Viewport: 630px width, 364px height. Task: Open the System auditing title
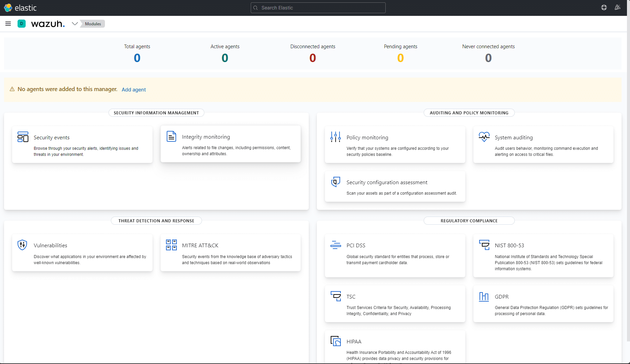(x=514, y=138)
